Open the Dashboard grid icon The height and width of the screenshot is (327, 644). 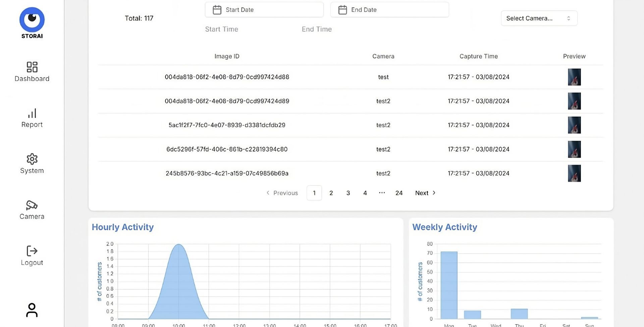(x=32, y=67)
